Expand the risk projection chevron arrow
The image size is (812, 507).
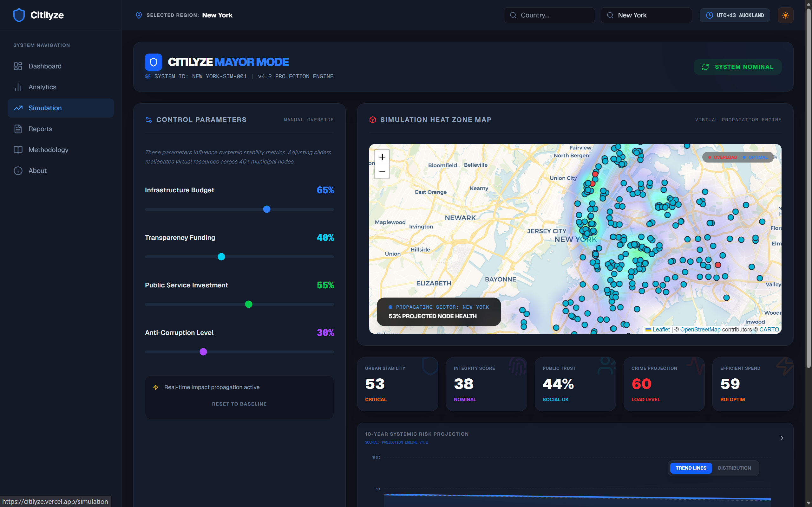point(782,438)
